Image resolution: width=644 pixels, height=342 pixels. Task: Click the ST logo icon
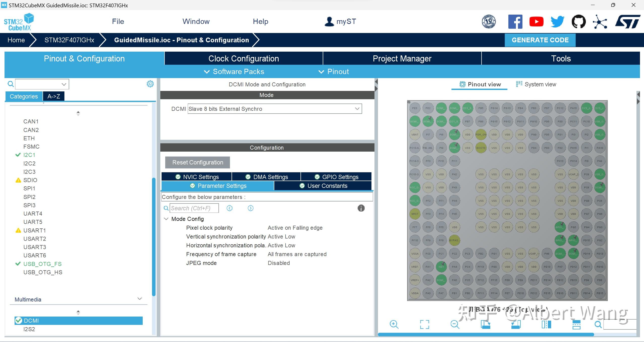tap(628, 21)
